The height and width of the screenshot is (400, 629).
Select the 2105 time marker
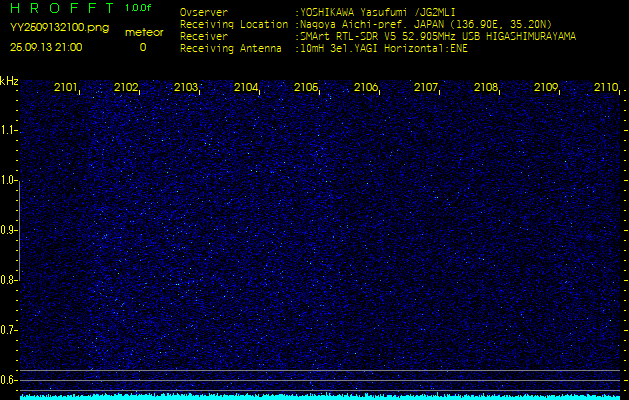306,88
